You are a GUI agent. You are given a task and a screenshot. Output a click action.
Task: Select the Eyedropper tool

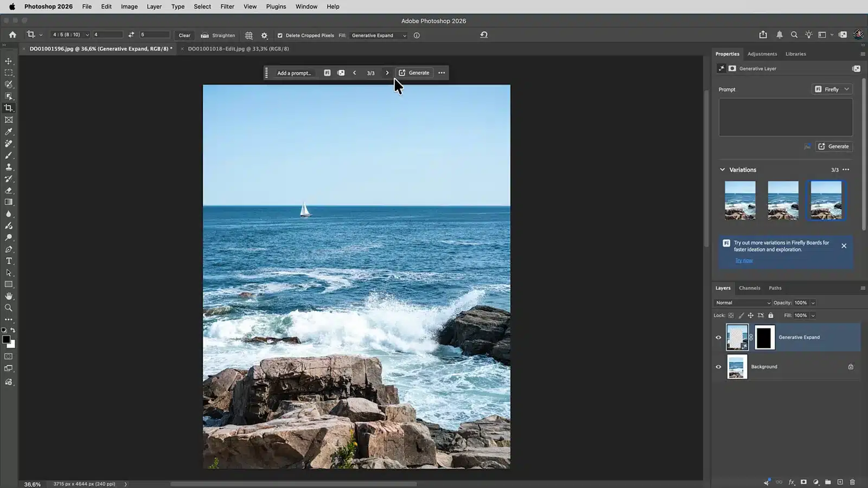point(9,132)
